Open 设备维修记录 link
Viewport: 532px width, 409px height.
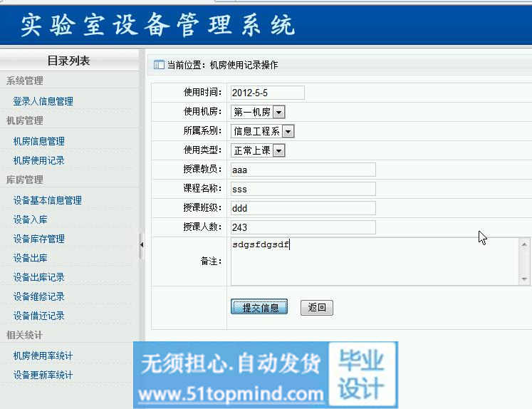[38, 296]
